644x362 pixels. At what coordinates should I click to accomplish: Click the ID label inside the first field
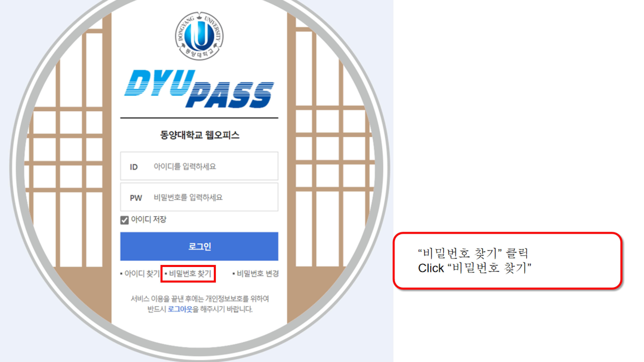(134, 167)
